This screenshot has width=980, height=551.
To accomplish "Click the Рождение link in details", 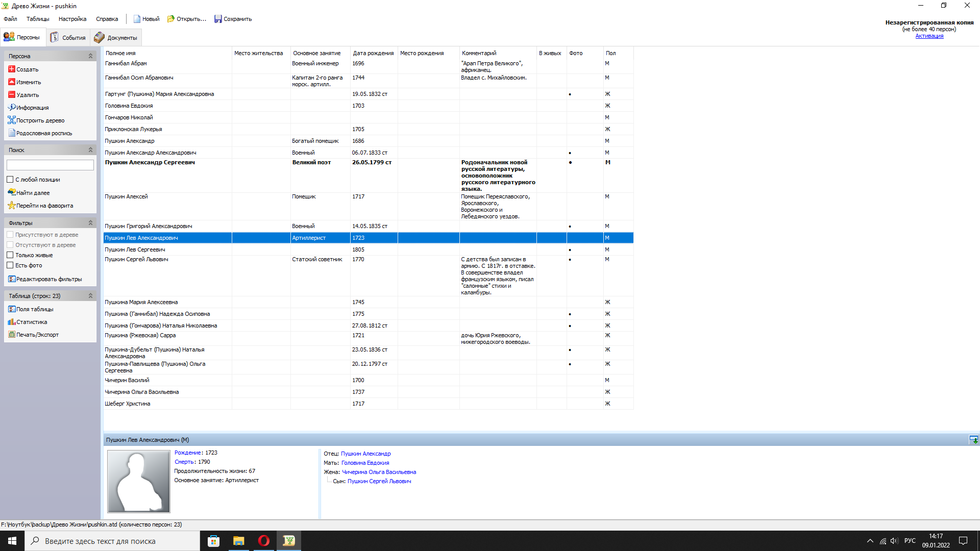I will coord(188,453).
